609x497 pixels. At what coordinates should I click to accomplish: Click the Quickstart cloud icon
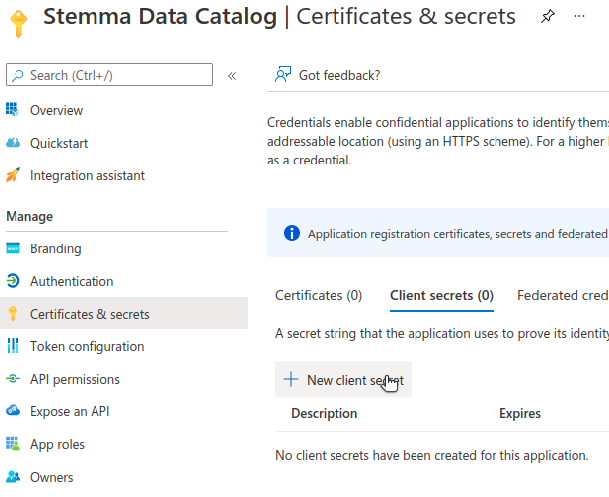point(13,143)
